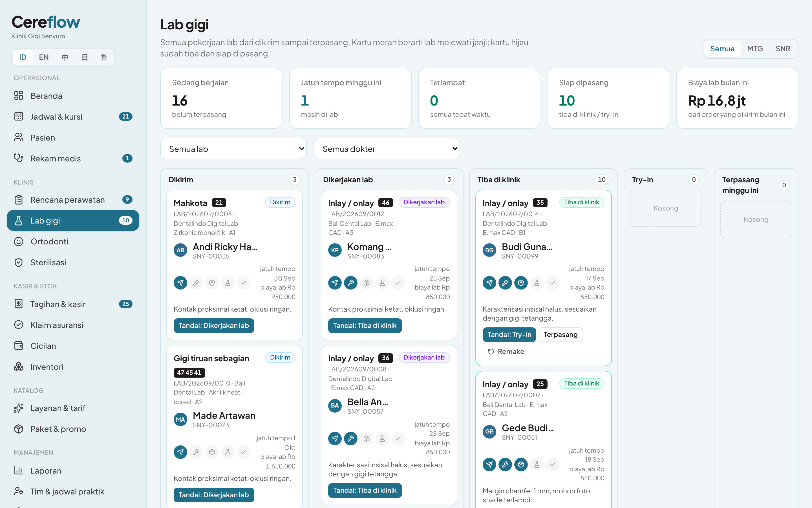Click patient name Made Artawan
The image size is (812, 508).
(224, 416)
